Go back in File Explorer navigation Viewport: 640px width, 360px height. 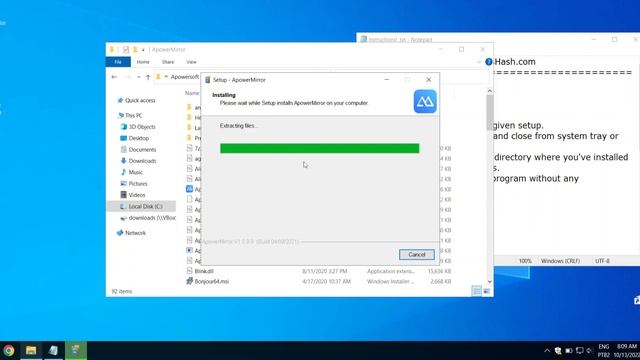(114, 77)
